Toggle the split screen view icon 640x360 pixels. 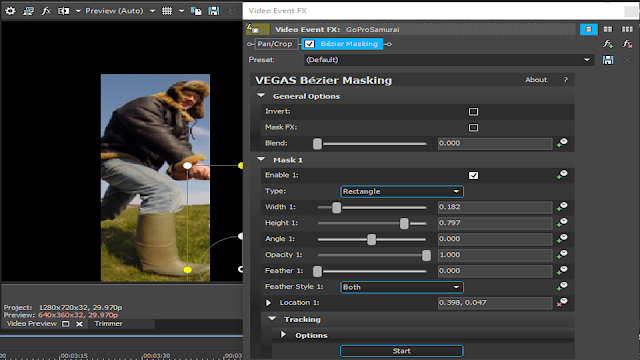(63, 11)
